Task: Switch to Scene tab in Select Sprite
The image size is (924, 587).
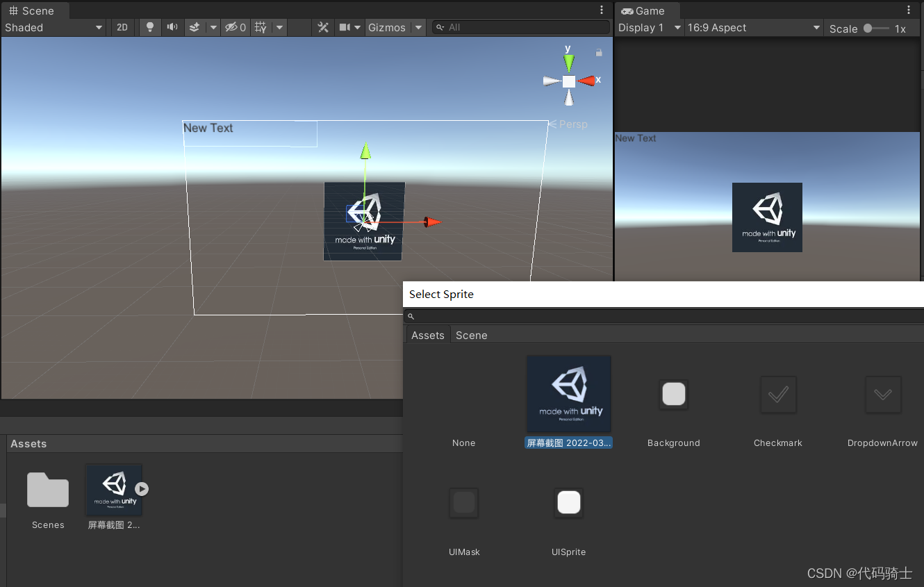Action: [472, 335]
